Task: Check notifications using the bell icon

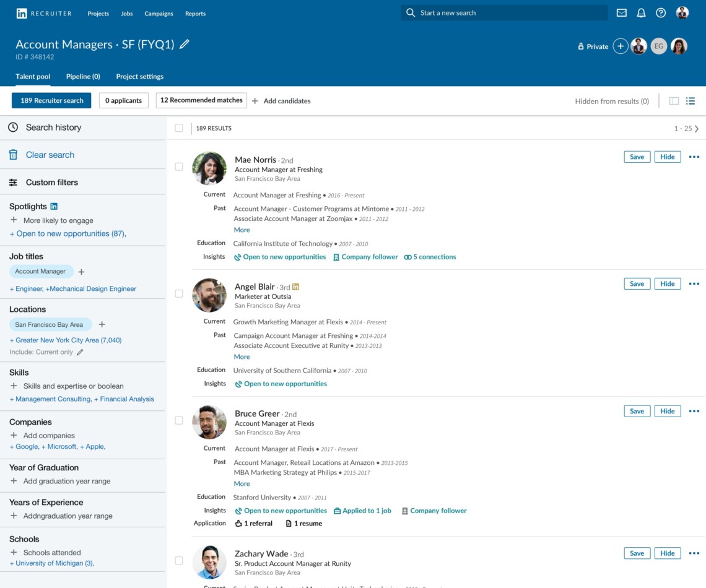Action: pyautogui.click(x=641, y=12)
